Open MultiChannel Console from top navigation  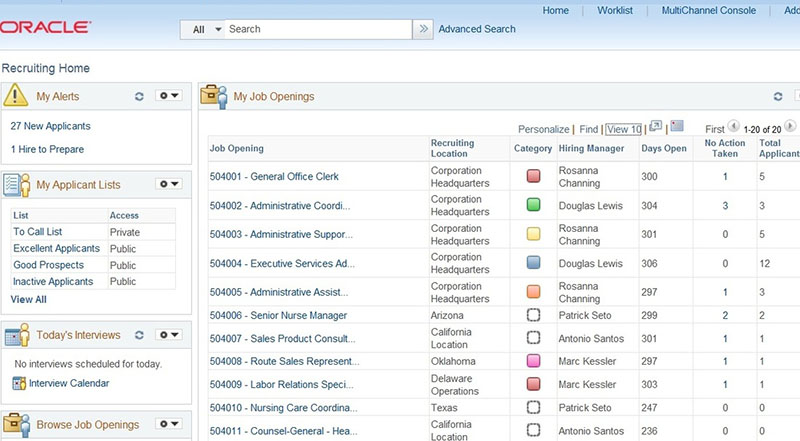708,10
